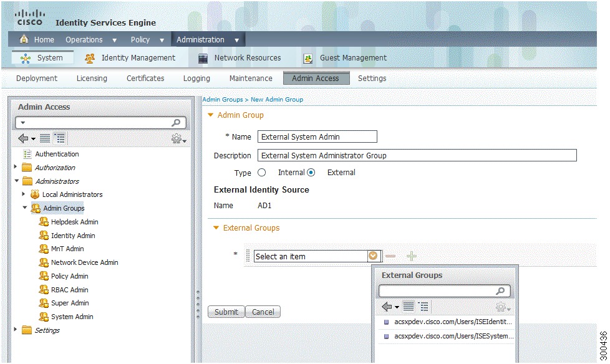Open the Licensing tab
The height and width of the screenshot is (364, 610).
(x=92, y=79)
